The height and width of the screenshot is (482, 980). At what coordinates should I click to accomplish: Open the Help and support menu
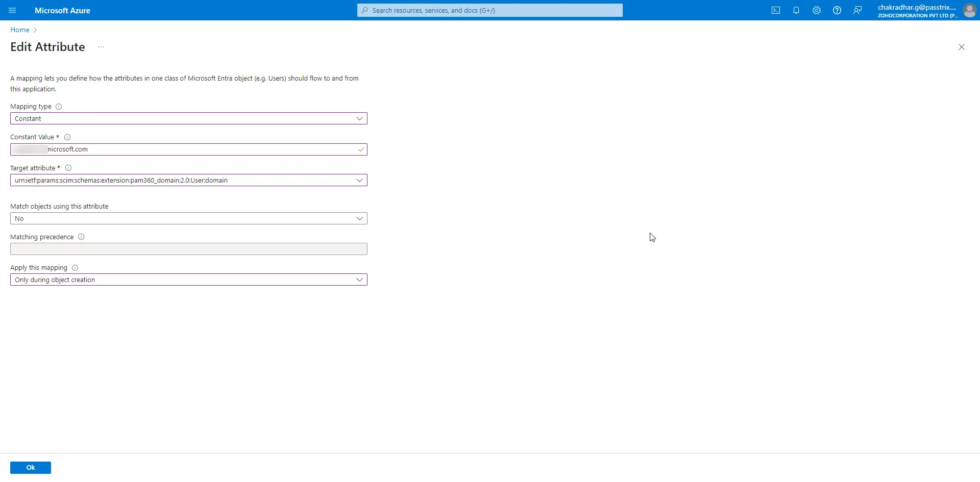[837, 10]
